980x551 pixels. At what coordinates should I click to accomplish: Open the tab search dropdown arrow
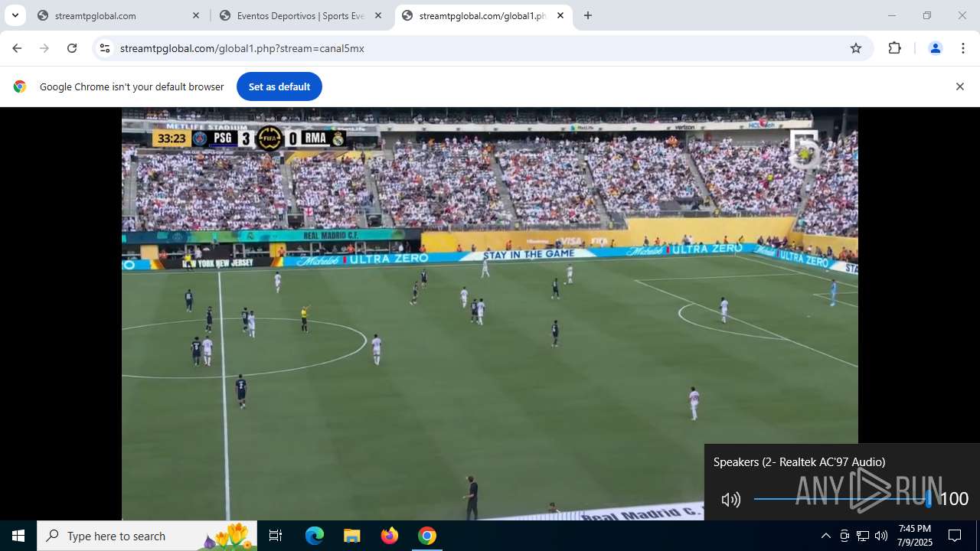(x=15, y=15)
